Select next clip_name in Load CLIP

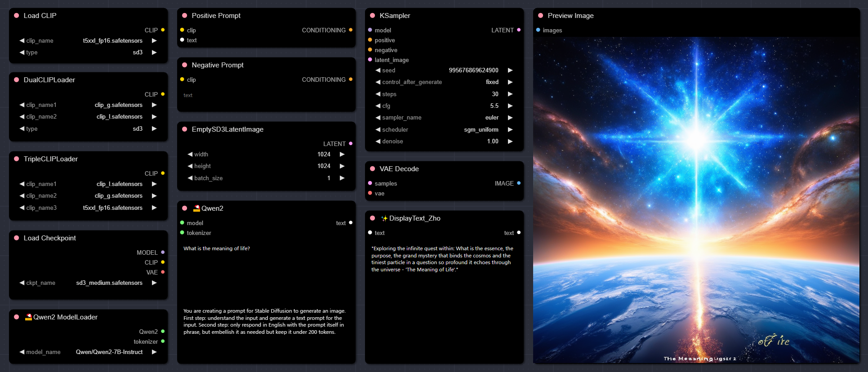pyautogui.click(x=154, y=40)
